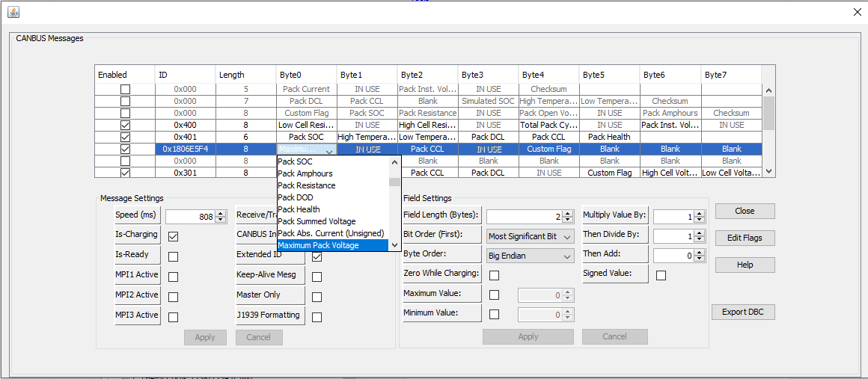Toggle the Is-Charging checkbox
The image size is (868, 379).
tap(173, 237)
